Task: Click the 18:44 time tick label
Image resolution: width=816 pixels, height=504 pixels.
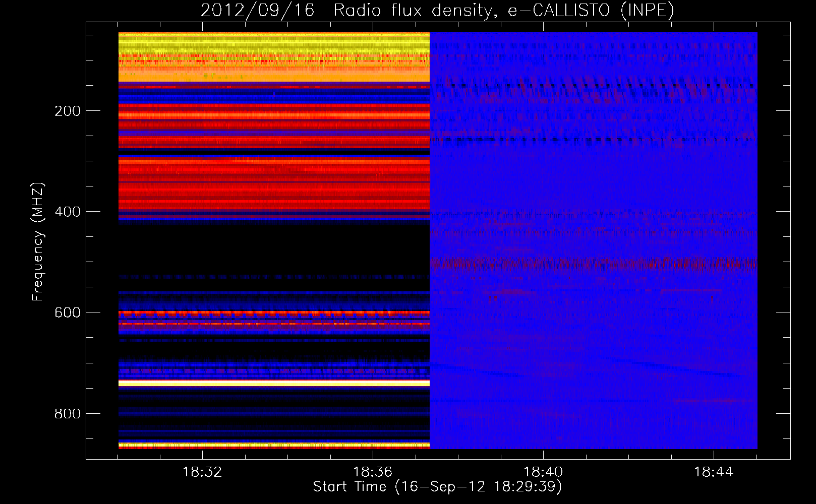Action: click(714, 472)
